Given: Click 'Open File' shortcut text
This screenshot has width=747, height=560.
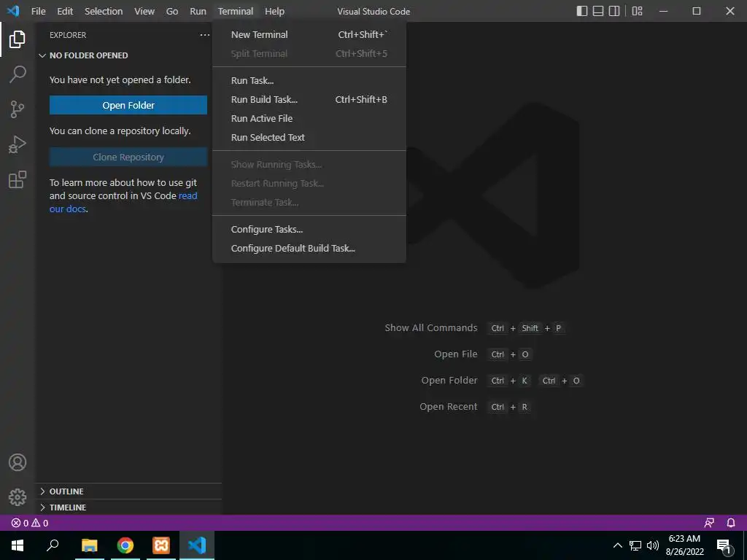Looking at the screenshot, I should click(x=455, y=354).
